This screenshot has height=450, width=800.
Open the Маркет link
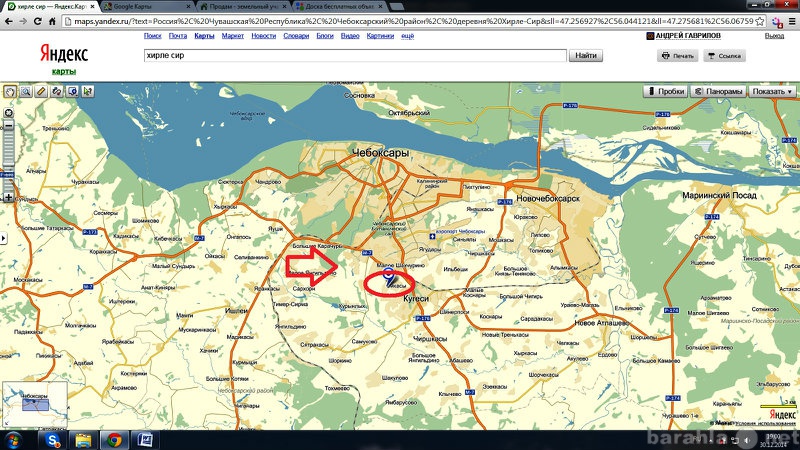coord(233,36)
